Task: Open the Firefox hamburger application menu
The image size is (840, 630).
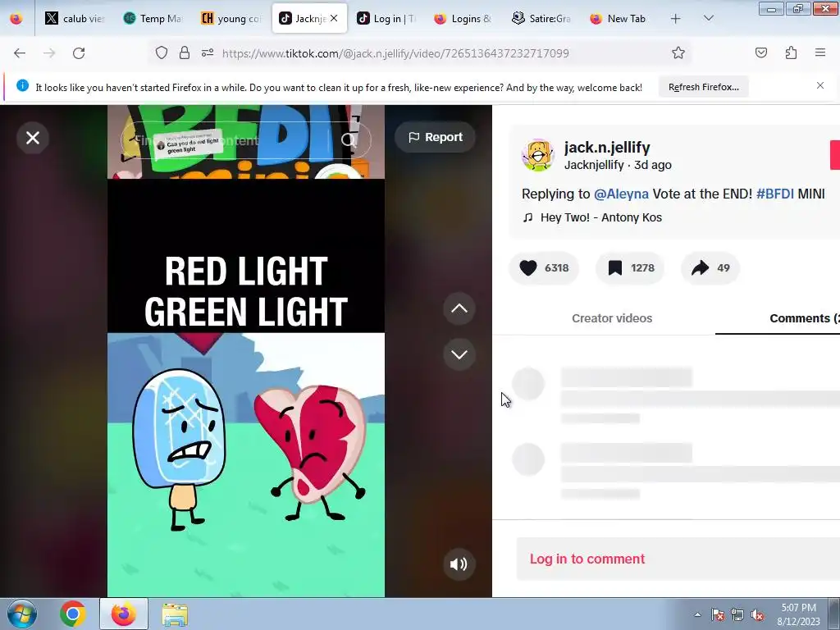Action: point(820,52)
